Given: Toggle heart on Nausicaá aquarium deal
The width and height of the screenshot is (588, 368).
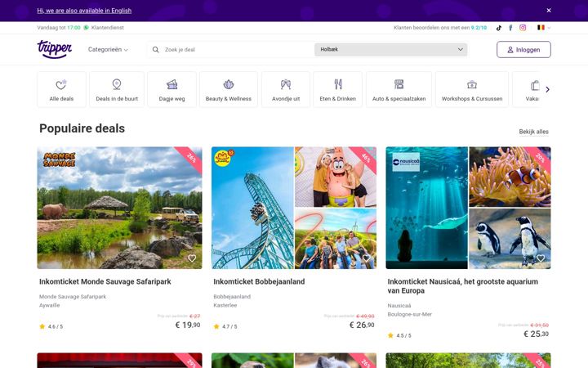Looking at the screenshot, I should click(x=541, y=258).
